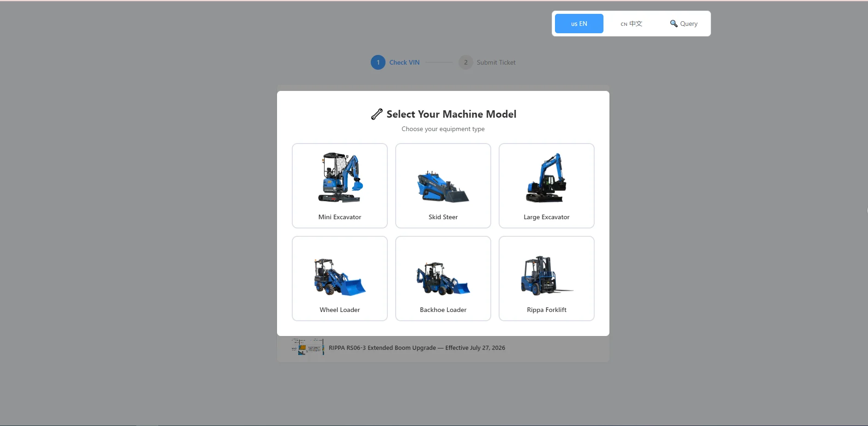The image size is (868, 426).
Task: Open the RS06-3 Extended Boom Upgrade notice
Action: (x=417, y=348)
